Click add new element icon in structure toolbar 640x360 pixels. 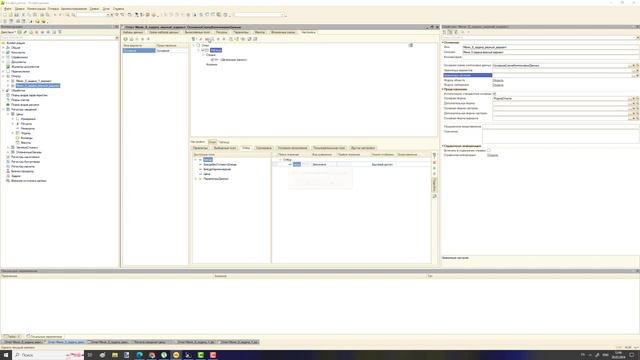click(x=194, y=39)
